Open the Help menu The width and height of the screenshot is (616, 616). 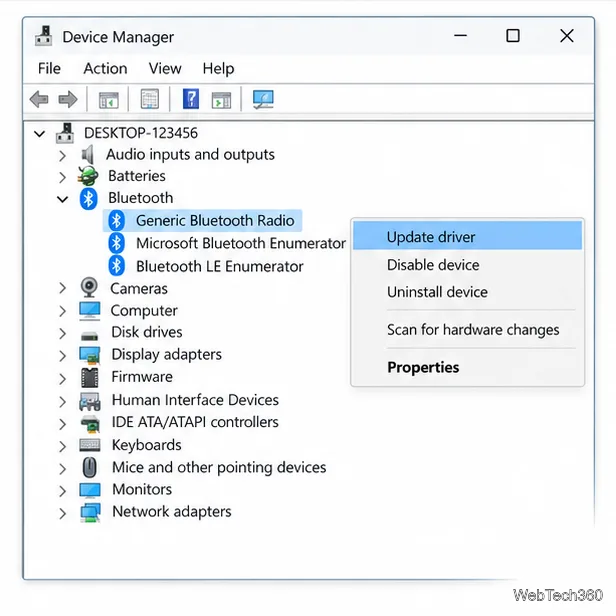pyautogui.click(x=218, y=69)
